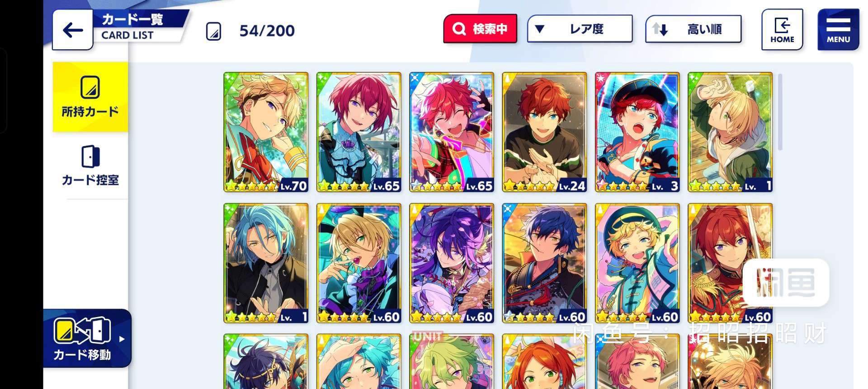Toggle sort order 高い順 arrows
The width and height of the screenshot is (868, 389).
tap(660, 29)
